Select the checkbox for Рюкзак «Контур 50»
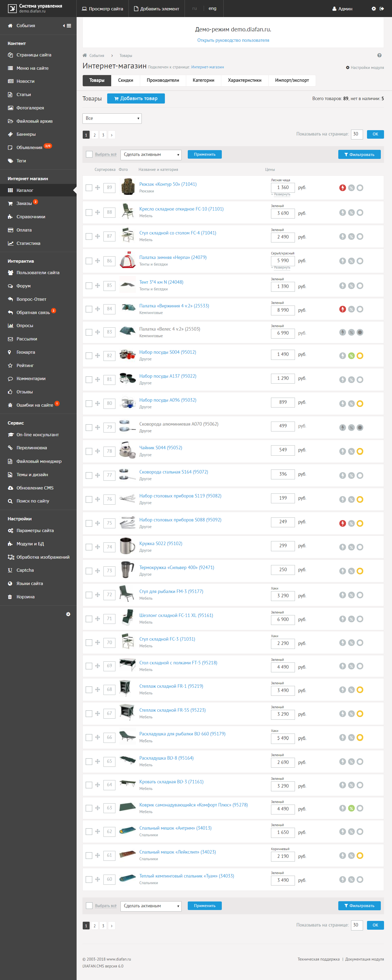Image resolution: width=392 pixels, height=980 pixels. (89, 188)
